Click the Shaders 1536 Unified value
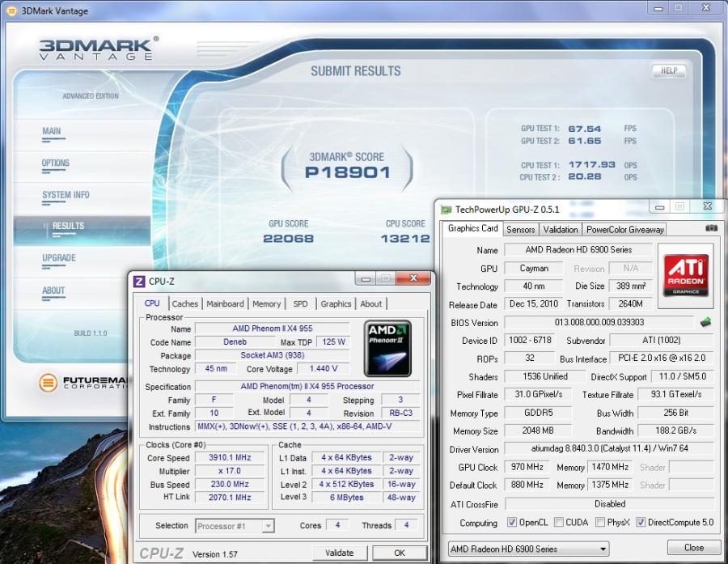Image resolution: width=728 pixels, height=564 pixels. coord(544,376)
